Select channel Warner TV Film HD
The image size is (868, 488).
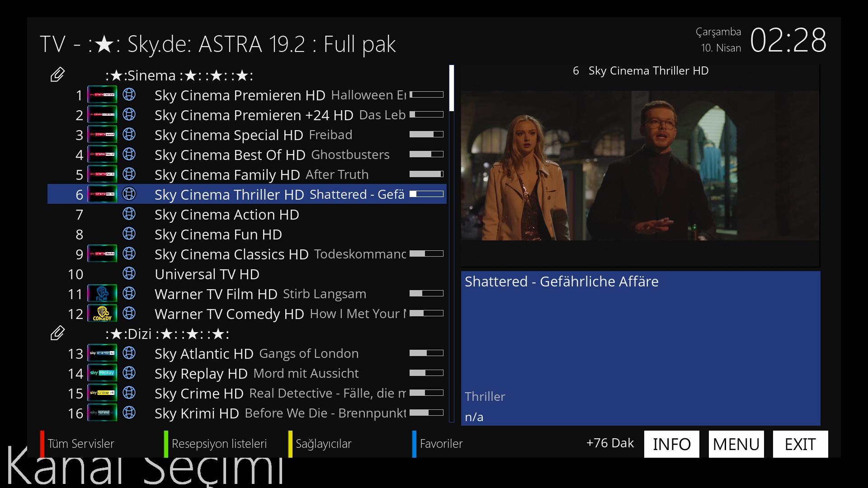click(247, 294)
